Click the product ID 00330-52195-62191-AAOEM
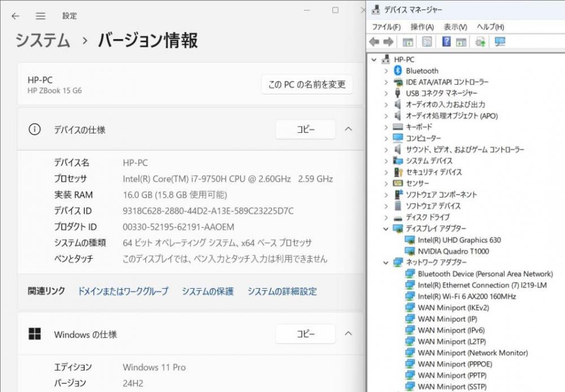Viewport: 565px width, 392px height. 179,227
